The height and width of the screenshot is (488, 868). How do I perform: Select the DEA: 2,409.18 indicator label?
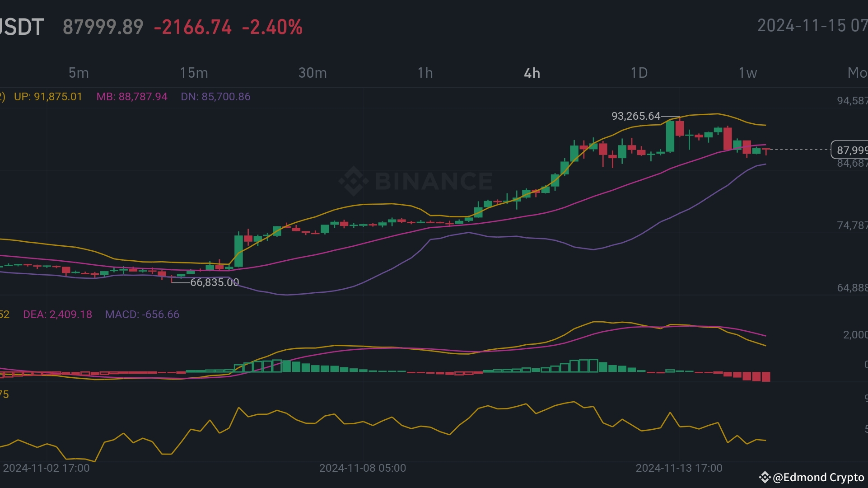(57, 314)
